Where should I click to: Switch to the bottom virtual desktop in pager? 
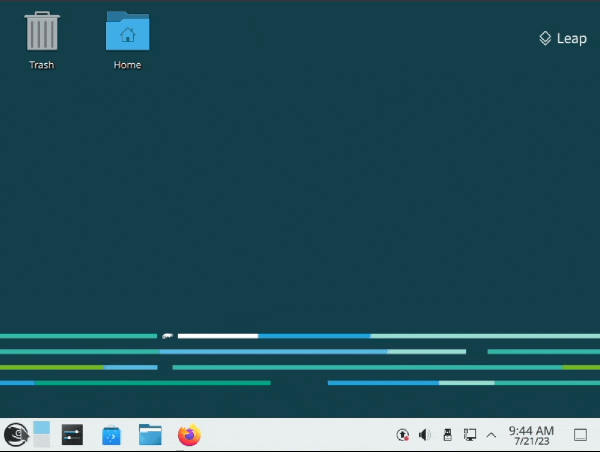[x=41, y=441]
